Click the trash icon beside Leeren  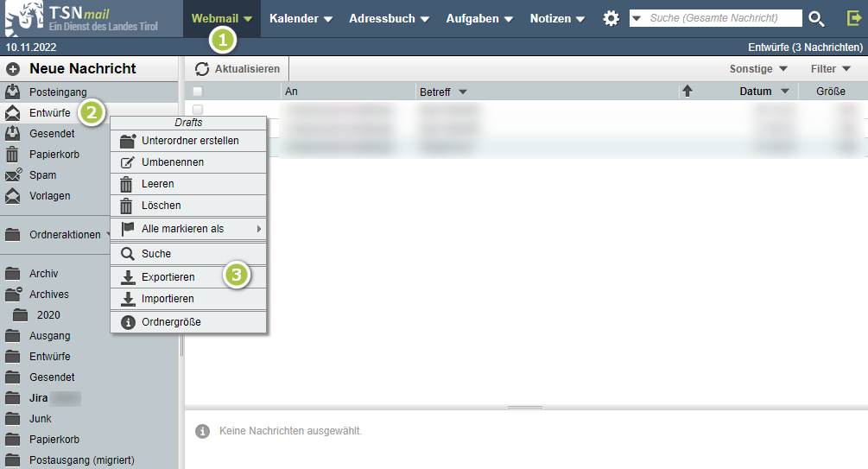pyautogui.click(x=127, y=184)
